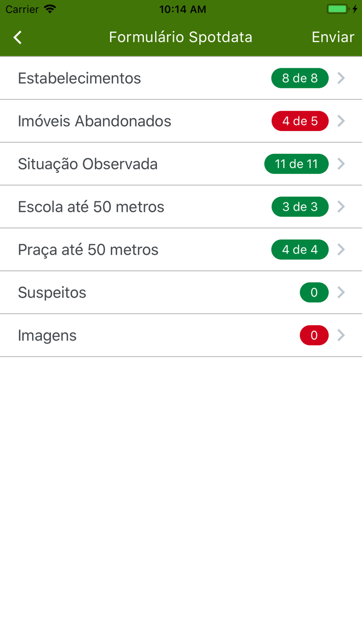Expand the Estabelecimentos section via its chevron
The image size is (362, 644).
(x=341, y=78)
